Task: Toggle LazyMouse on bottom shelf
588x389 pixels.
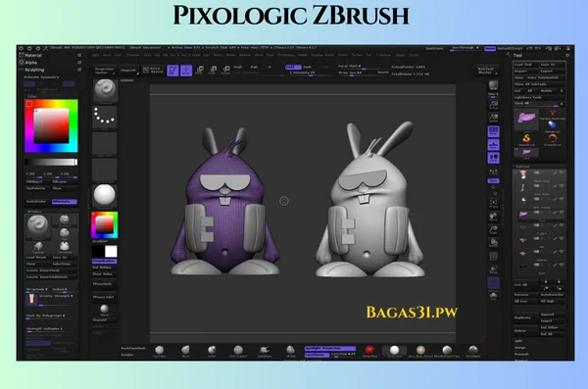Action: [x=317, y=355]
